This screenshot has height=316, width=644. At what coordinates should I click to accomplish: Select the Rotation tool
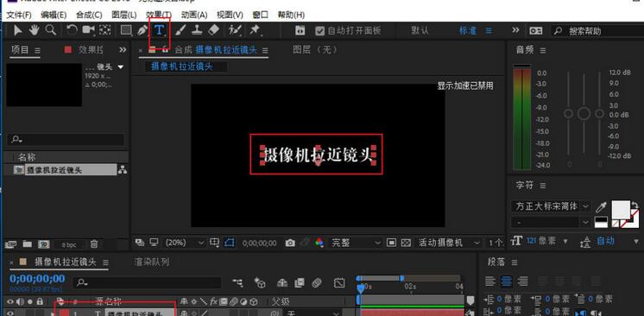(72, 30)
